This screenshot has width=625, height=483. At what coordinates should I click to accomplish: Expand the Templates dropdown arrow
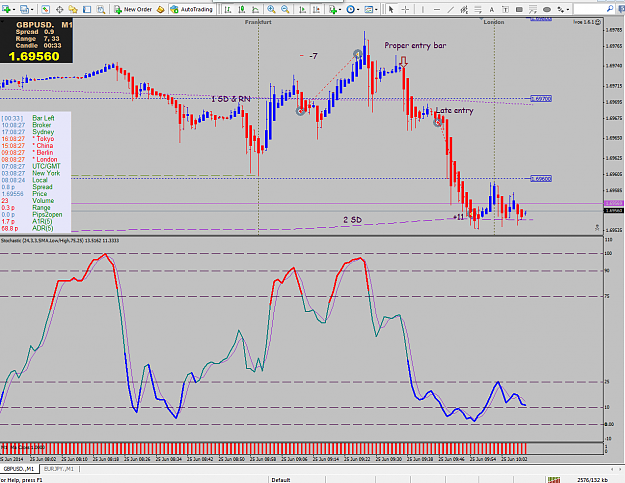[x=376, y=10]
